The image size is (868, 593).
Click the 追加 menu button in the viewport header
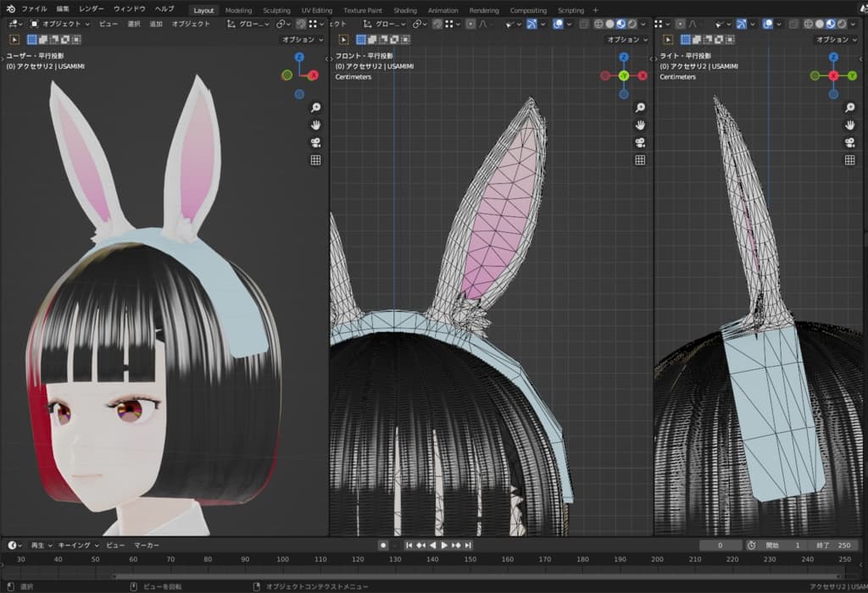click(156, 24)
